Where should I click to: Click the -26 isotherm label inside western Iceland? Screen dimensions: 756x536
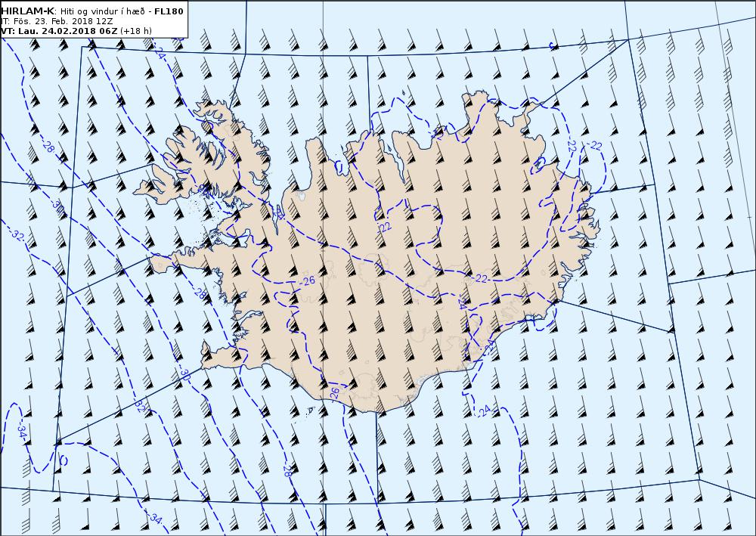tap(306, 280)
